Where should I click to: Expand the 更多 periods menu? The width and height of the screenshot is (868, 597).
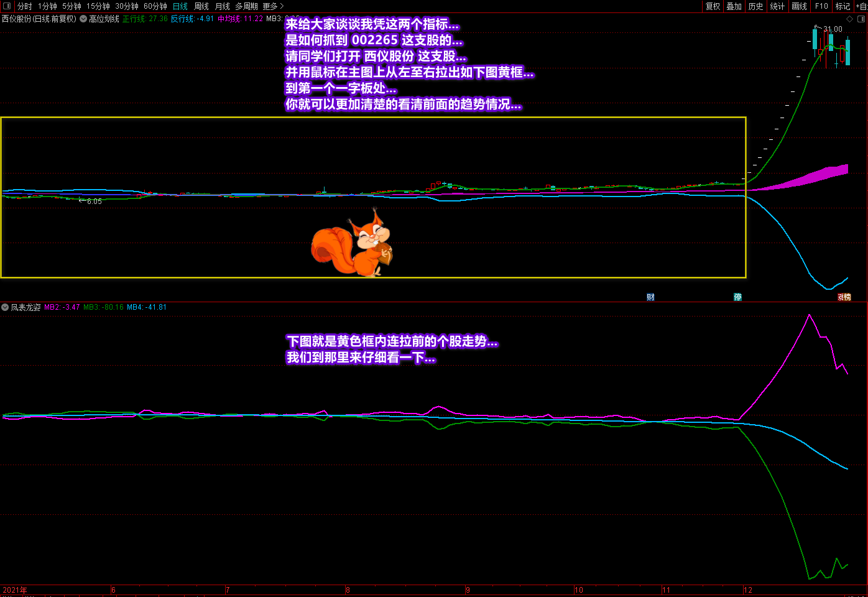pyautogui.click(x=272, y=6)
